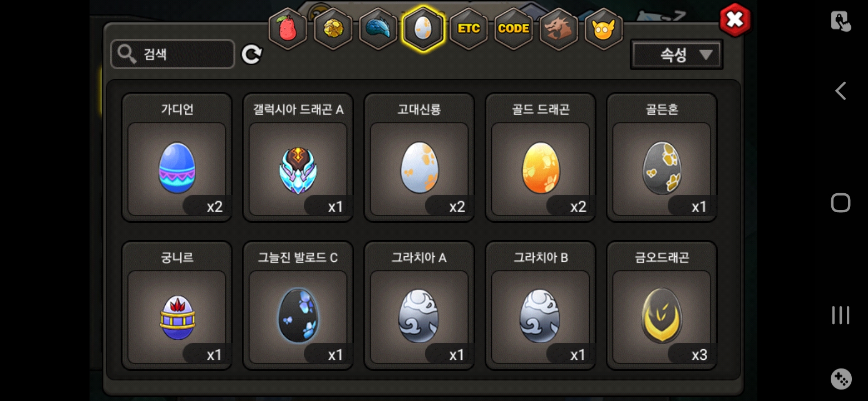Choose the 금오드래곤 egg
Screen dimensions: 868x401
pos(662,306)
